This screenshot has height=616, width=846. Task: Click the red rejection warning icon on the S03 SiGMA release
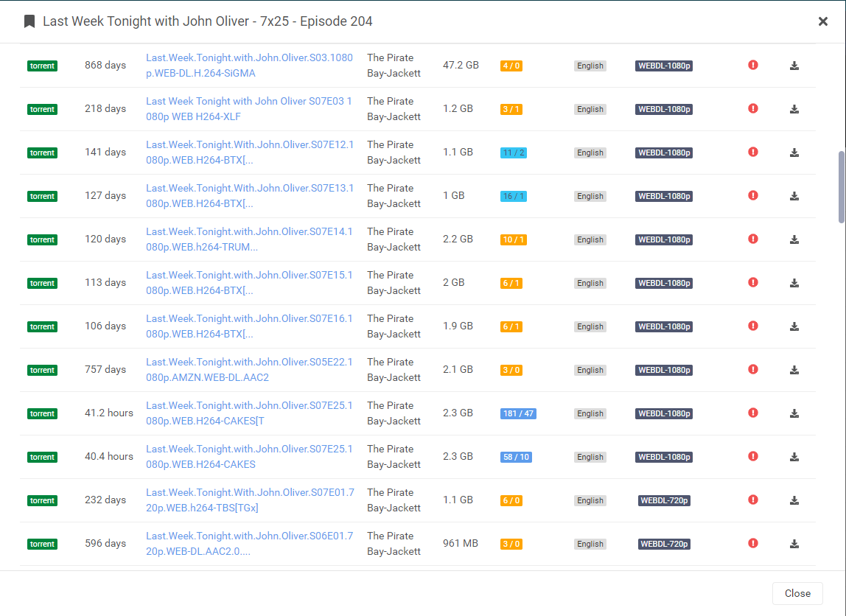point(752,66)
